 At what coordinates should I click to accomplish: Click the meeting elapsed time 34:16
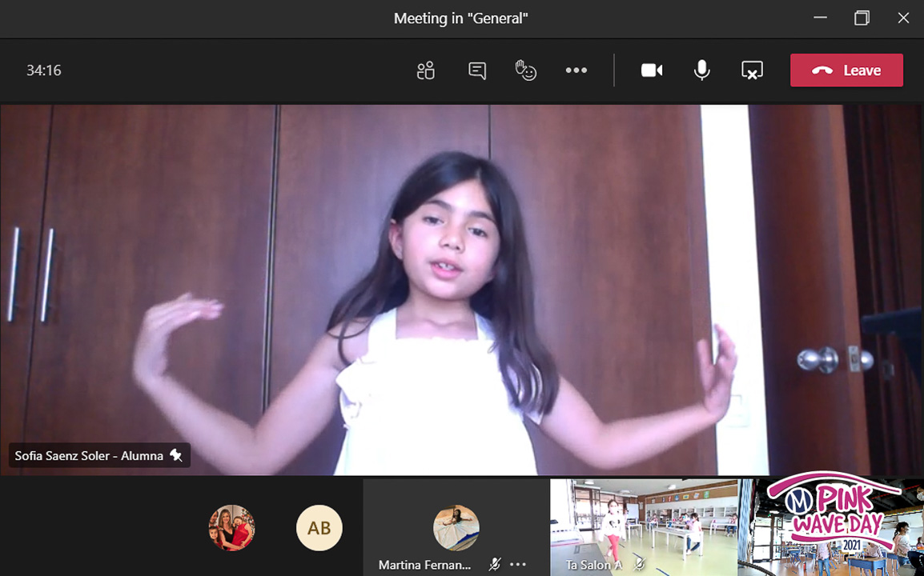click(44, 70)
